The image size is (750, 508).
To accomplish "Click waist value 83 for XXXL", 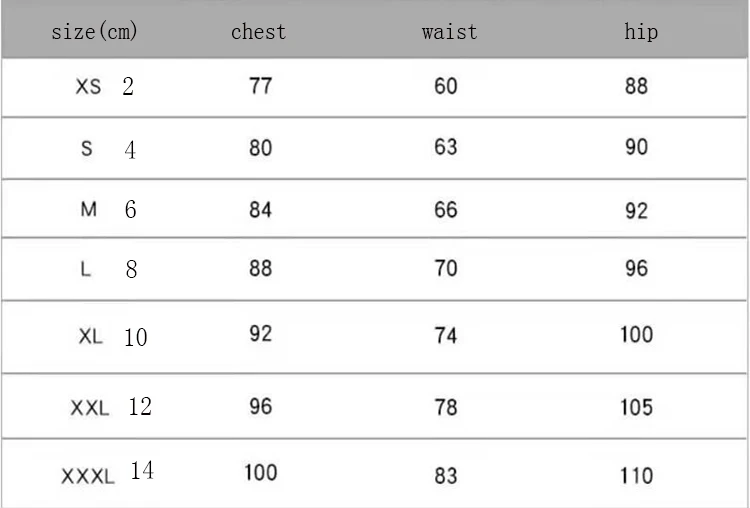I will click(x=446, y=475).
